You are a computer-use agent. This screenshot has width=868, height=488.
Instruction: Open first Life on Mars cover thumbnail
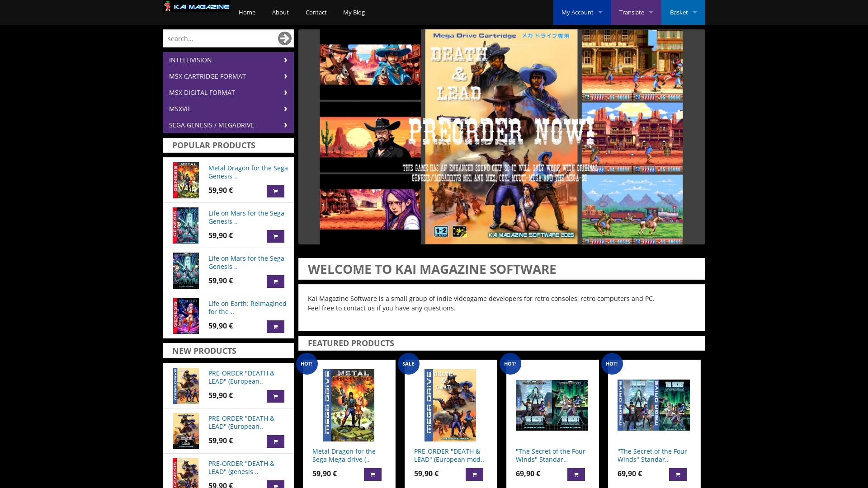[186, 225]
